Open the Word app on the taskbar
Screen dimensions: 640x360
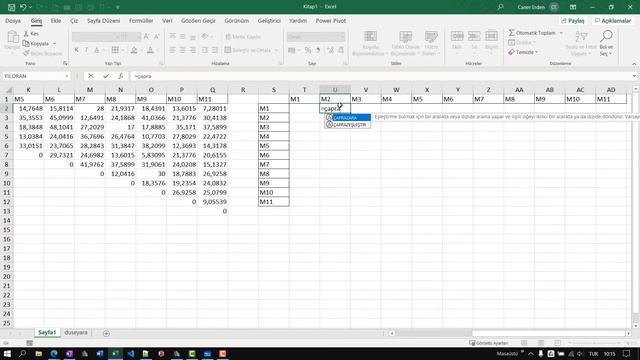[x=100, y=353]
